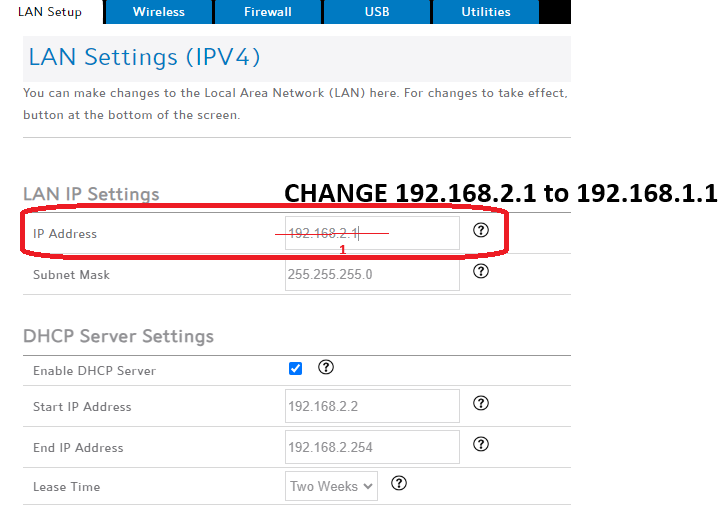Click the LAN IP Settings heading
Image resolution: width=725 pixels, height=512 pixels.
coord(91,194)
